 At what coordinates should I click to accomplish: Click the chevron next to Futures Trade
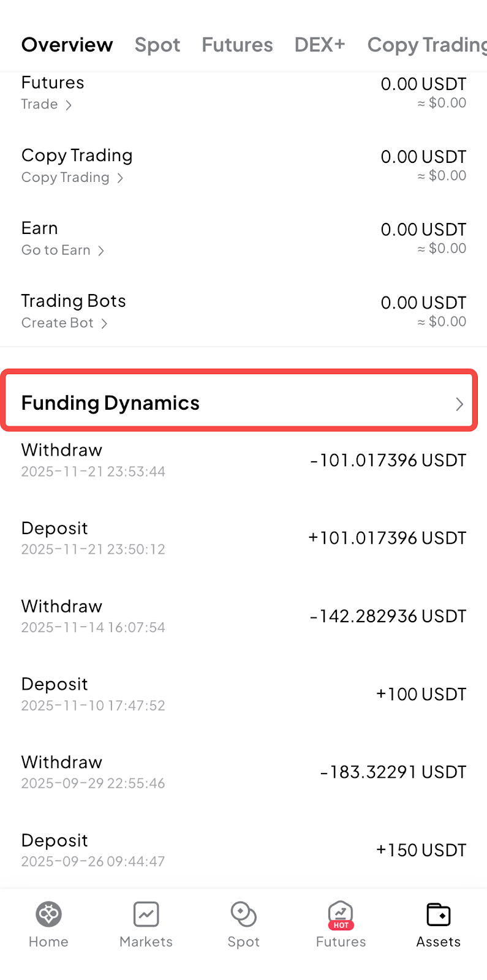69,105
